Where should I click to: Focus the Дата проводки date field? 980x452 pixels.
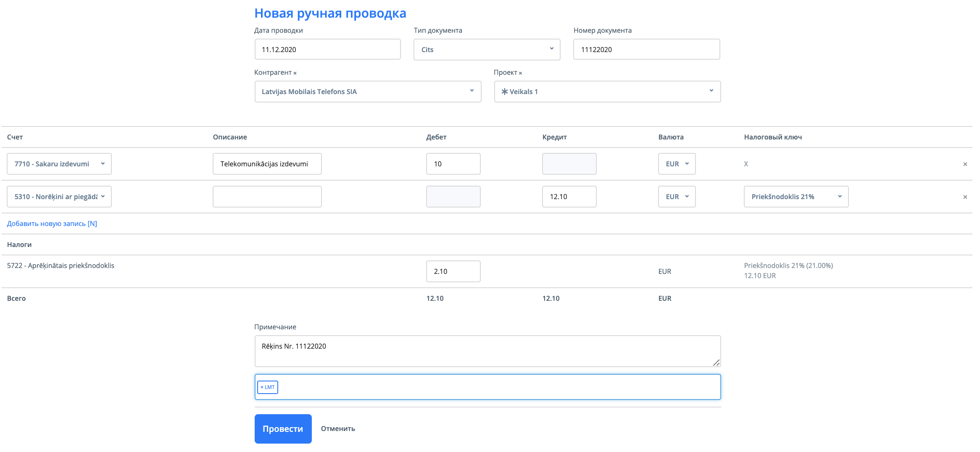click(x=327, y=50)
